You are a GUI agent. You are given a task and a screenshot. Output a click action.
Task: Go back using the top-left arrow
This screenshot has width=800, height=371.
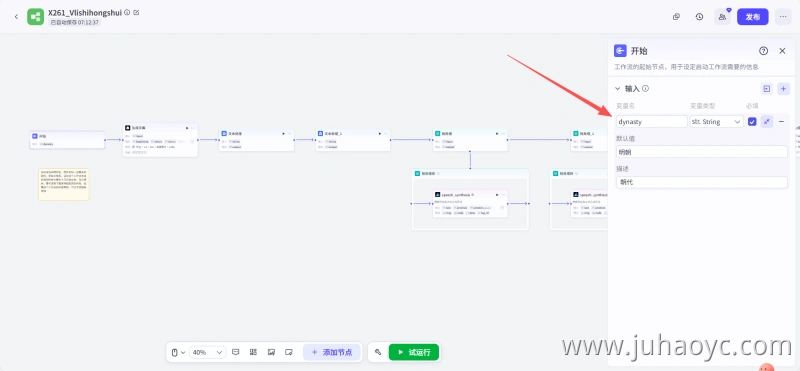click(x=16, y=17)
